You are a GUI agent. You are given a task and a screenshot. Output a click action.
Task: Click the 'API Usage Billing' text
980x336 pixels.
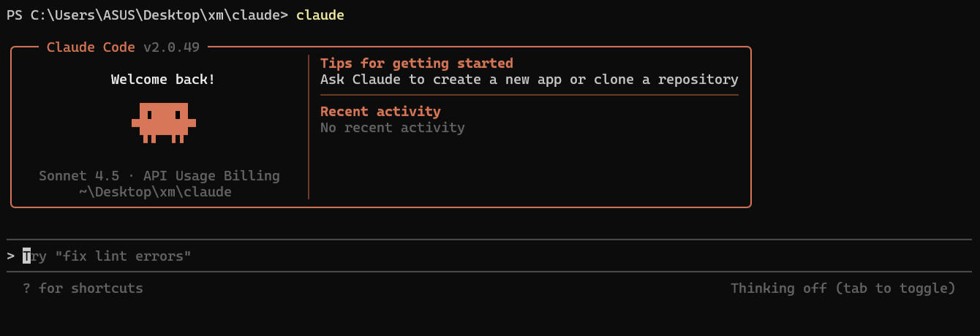(211, 176)
